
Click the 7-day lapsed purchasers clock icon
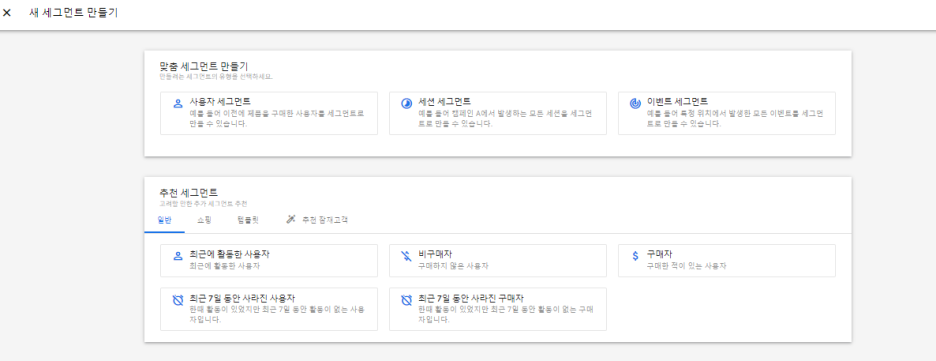406,300
